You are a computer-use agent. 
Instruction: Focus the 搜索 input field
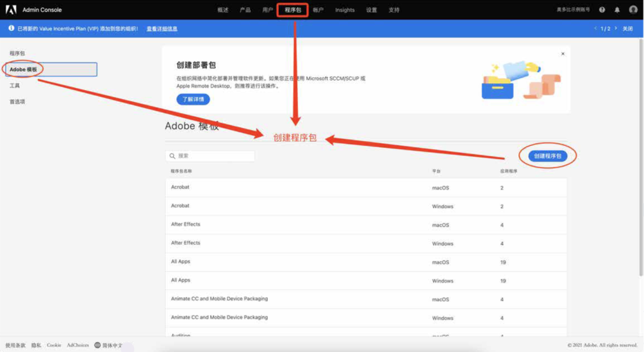210,156
